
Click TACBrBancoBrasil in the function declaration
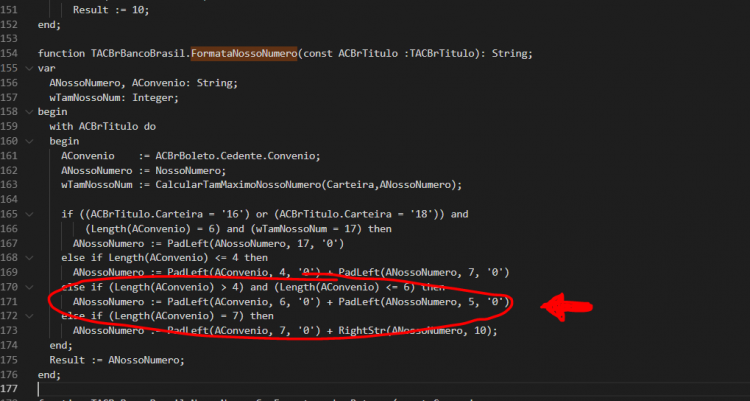[x=138, y=54]
